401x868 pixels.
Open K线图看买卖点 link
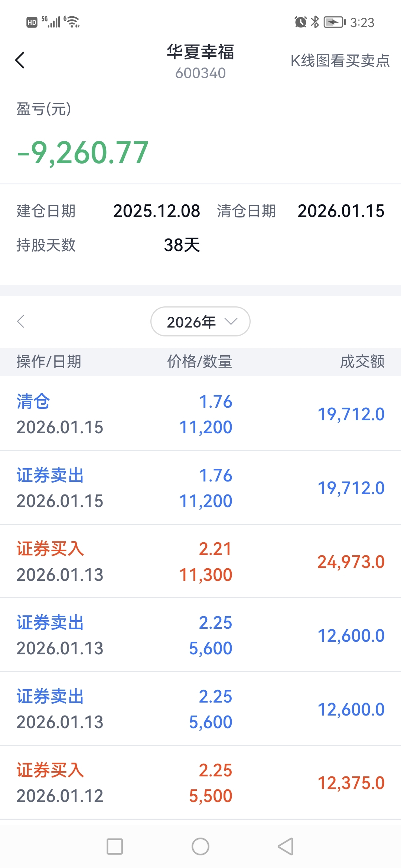pyautogui.click(x=340, y=61)
